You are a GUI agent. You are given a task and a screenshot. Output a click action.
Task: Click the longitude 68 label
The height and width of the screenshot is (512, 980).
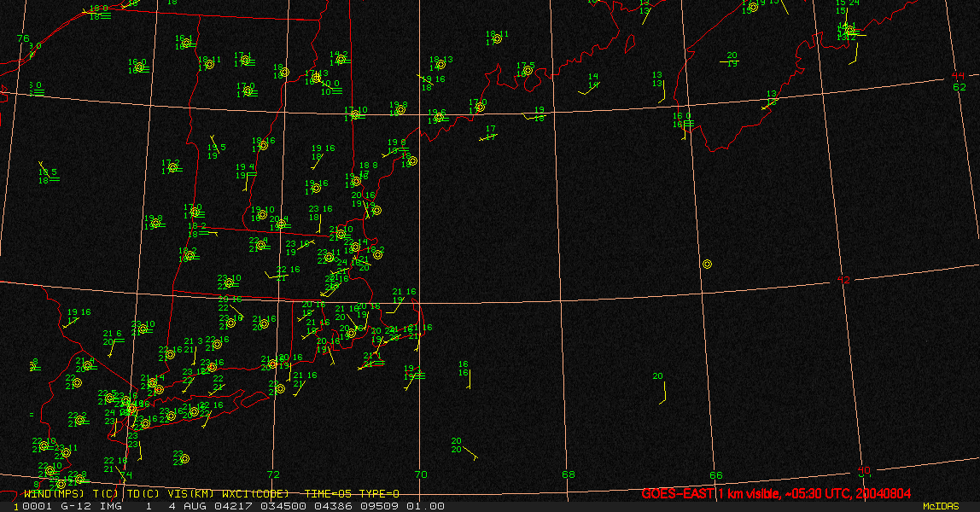coord(569,474)
